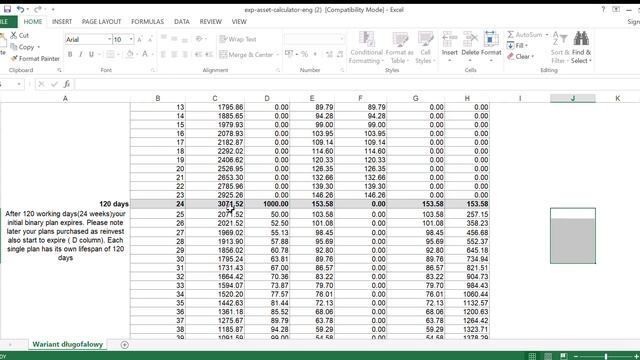Switch to Normal view in status bar
Image resolution: width=640 pixels, height=360 pixels.
pos(532,356)
